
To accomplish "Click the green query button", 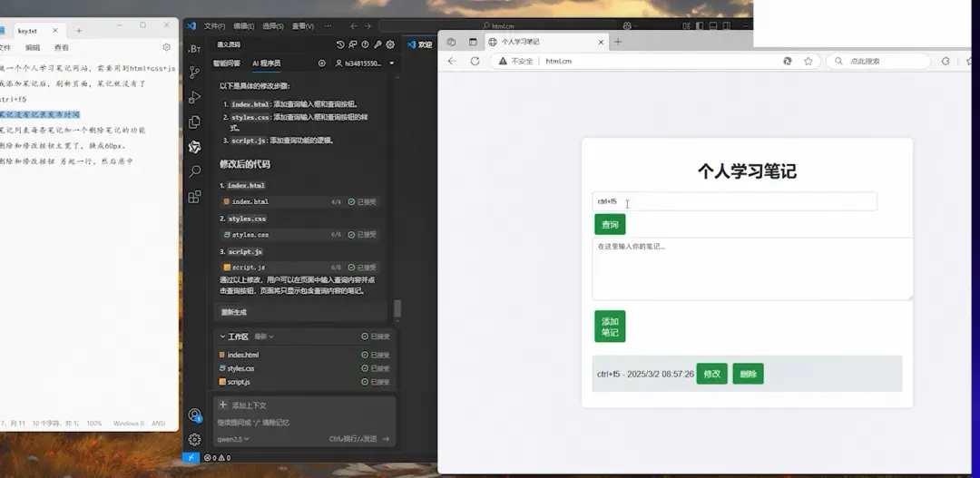I will (610, 224).
